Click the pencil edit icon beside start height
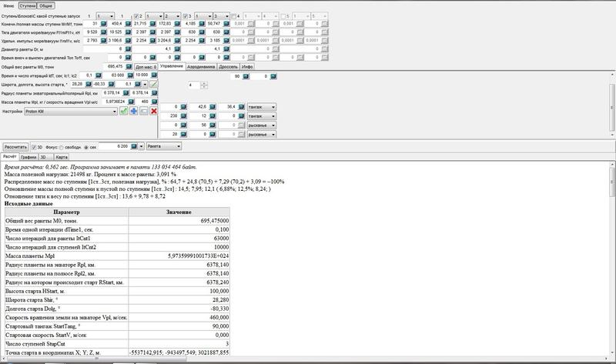This screenshot has height=364, width=616. [153, 84]
